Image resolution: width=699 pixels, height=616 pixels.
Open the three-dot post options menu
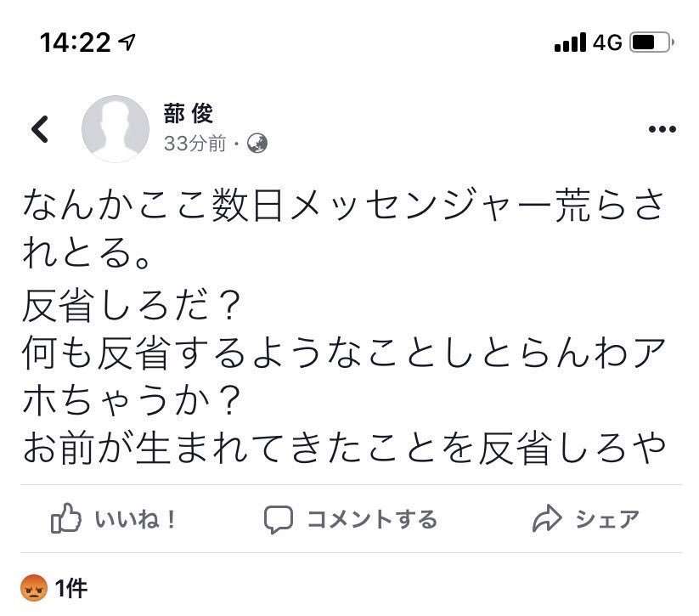point(662,129)
